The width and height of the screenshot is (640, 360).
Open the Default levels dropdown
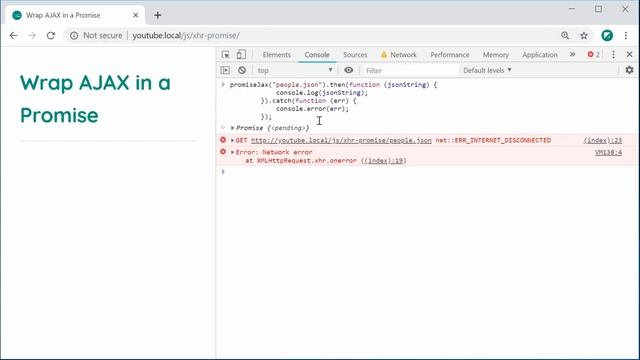[487, 70]
